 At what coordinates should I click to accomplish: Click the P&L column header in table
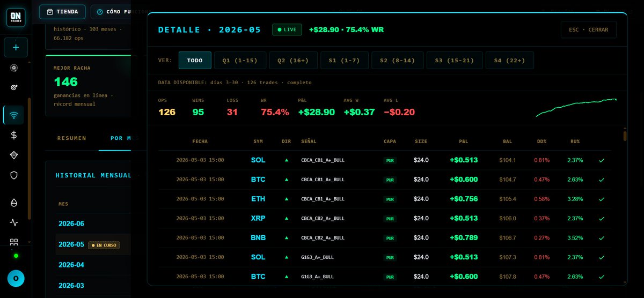(x=463, y=141)
